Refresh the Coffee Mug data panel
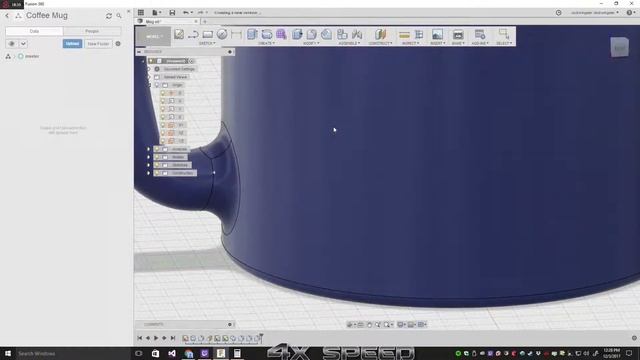 coord(109,16)
